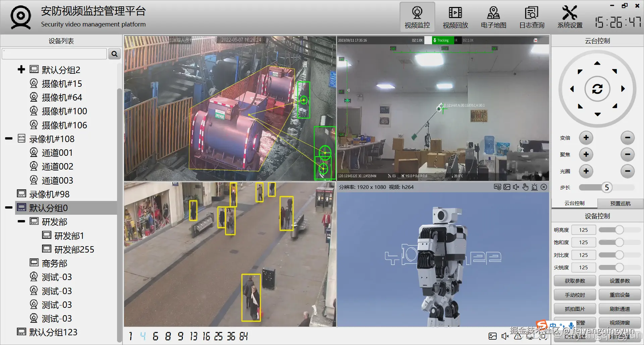Viewport: 644px width, 345px height.
Task: Start recording from the video pane toolbar
Action: tap(497, 187)
